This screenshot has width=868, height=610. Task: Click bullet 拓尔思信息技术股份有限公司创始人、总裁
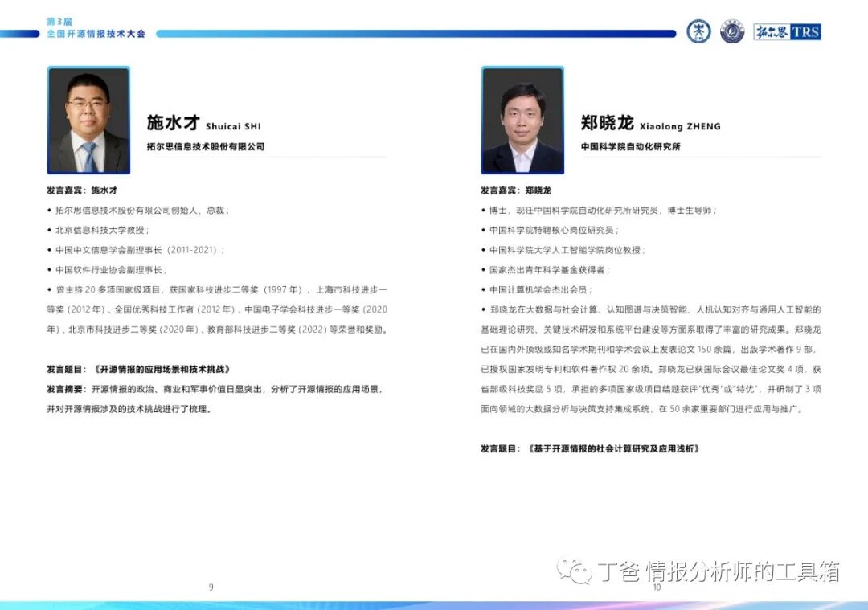(138, 211)
